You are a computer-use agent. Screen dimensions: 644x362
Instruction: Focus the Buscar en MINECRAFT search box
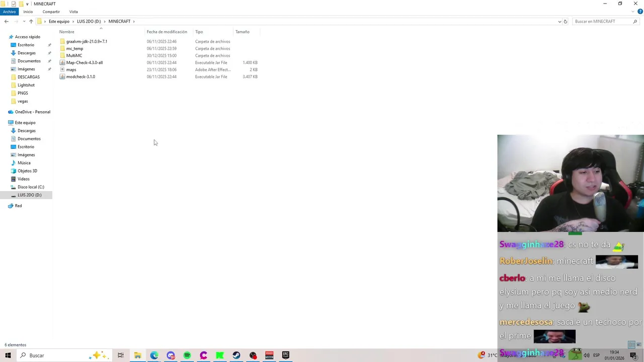(x=603, y=21)
